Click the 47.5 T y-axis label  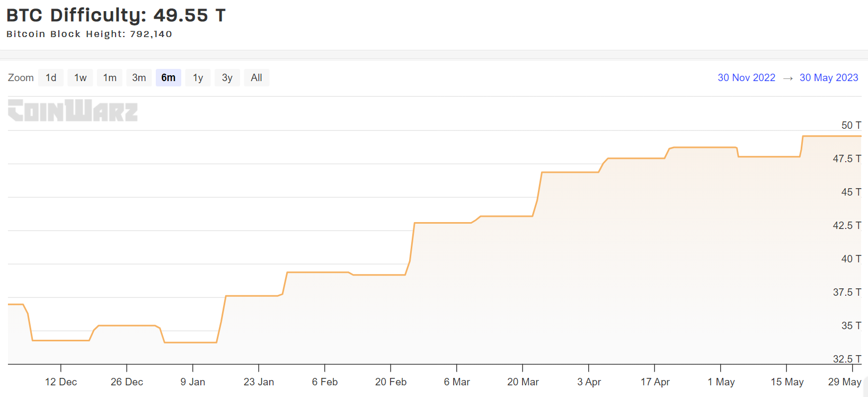[x=847, y=158]
